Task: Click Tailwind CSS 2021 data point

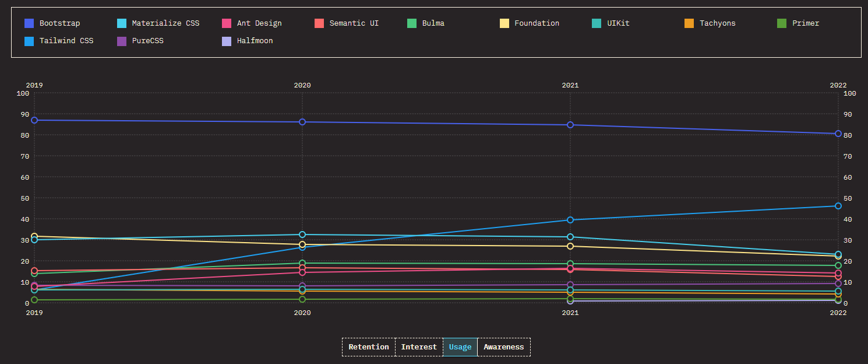Action: (570, 220)
